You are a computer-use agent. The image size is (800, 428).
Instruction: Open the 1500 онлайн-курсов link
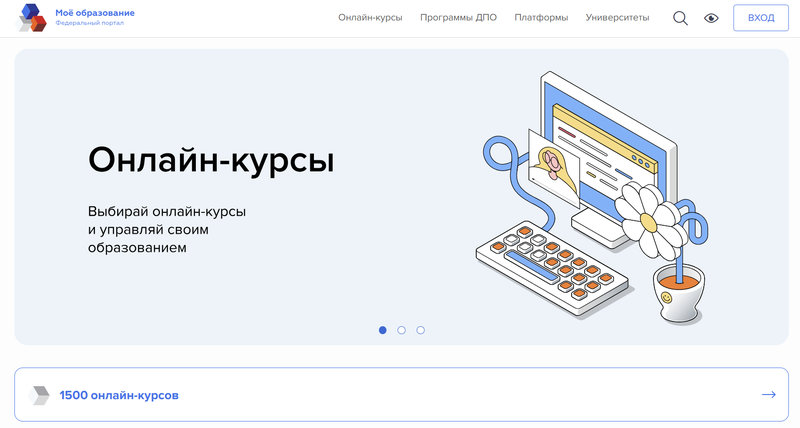(119, 395)
